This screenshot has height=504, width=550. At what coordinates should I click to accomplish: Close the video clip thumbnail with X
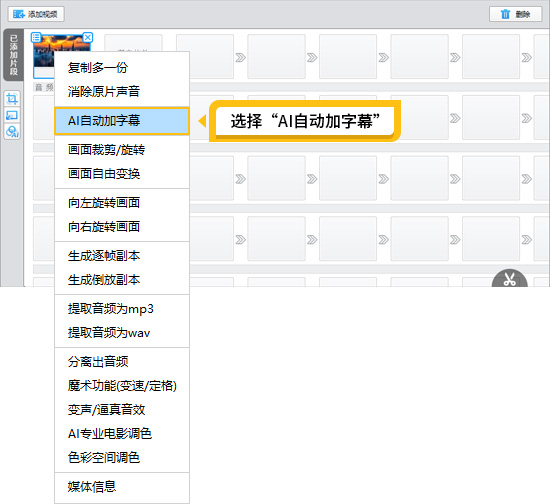88,37
